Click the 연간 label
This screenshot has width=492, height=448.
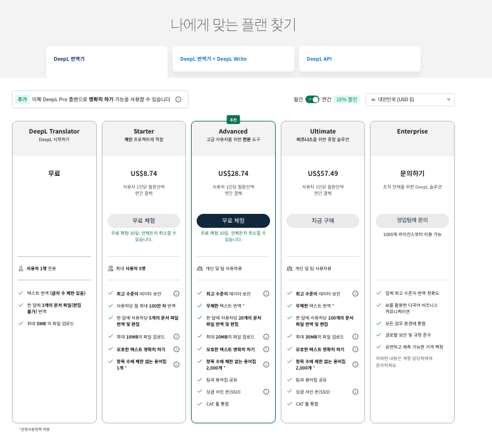click(x=326, y=99)
